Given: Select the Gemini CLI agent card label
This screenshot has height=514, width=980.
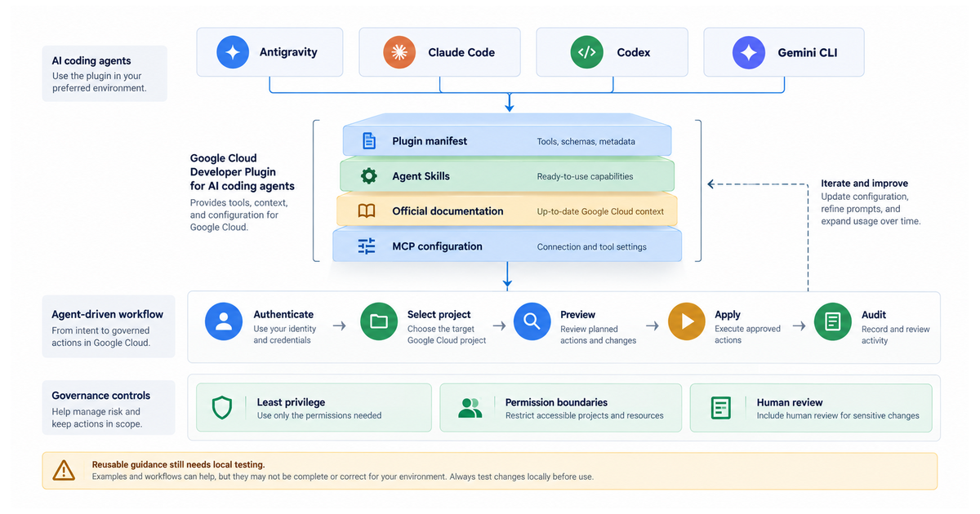Looking at the screenshot, I should coord(808,52).
